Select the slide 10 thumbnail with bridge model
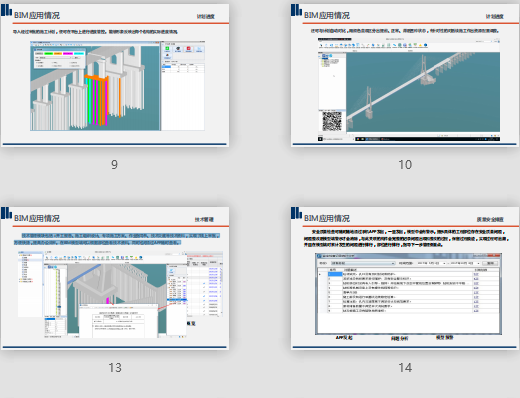 (405, 75)
